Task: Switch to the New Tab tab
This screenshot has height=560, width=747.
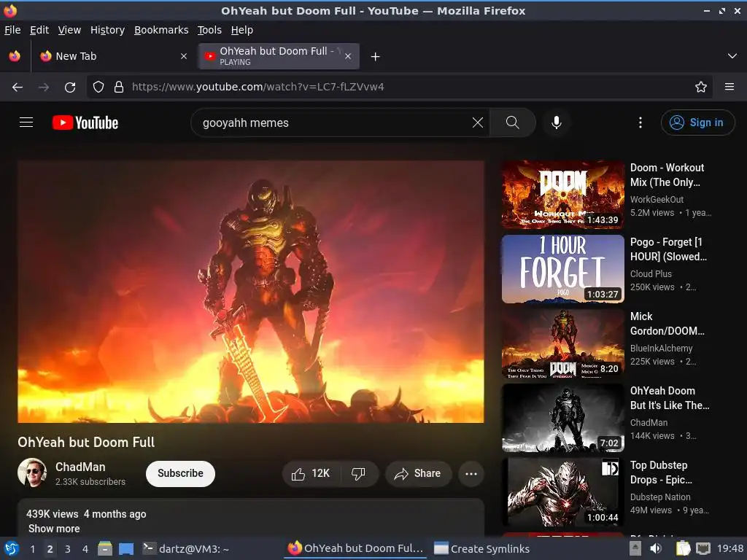Action: click(114, 56)
